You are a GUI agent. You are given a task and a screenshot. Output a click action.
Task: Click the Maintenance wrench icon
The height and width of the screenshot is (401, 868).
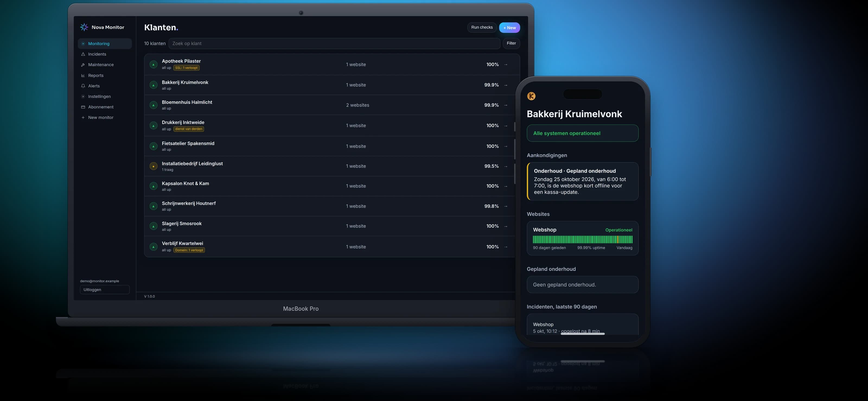pos(83,65)
